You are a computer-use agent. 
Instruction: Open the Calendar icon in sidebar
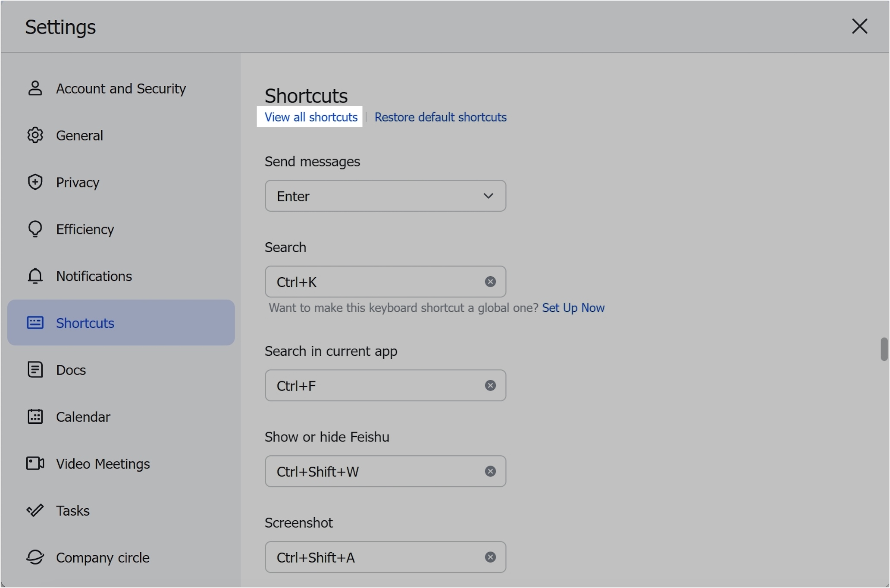[35, 416]
